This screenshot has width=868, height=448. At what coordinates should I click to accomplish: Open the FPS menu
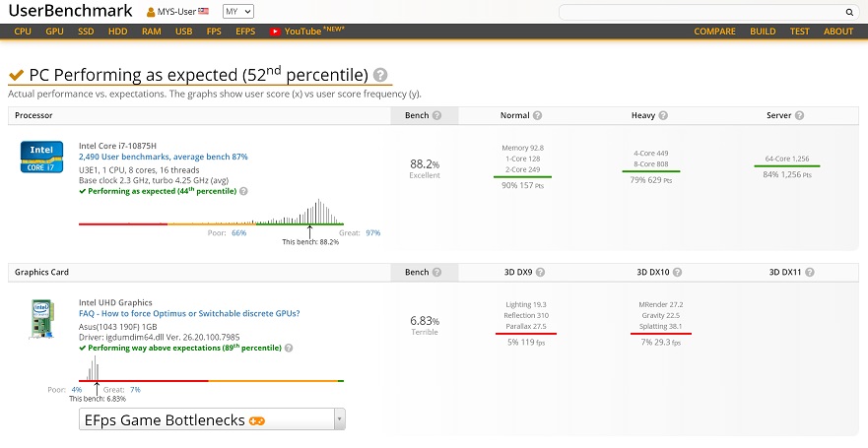point(214,32)
